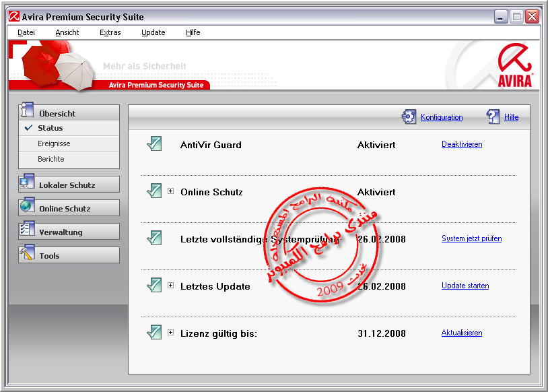Click the Verwaltung checklist icon
Image resolution: width=548 pixels, height=392 pixels.
coord(27,228)
